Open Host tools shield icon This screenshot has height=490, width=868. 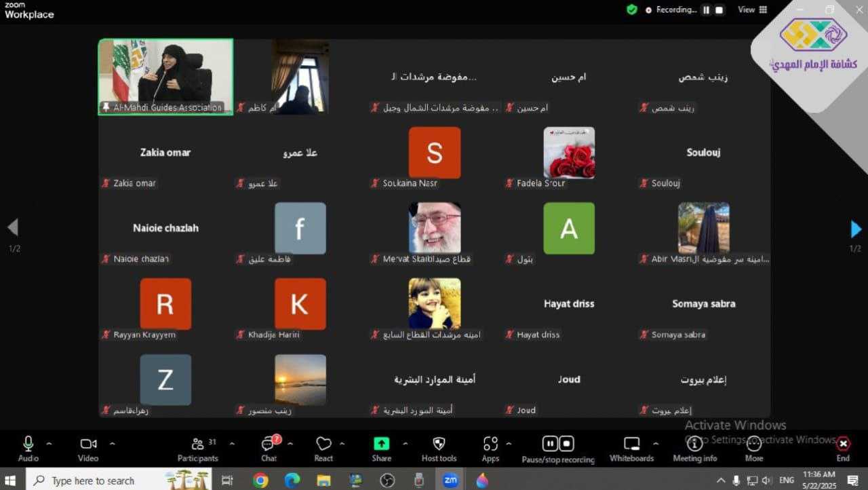pos(439,449)
